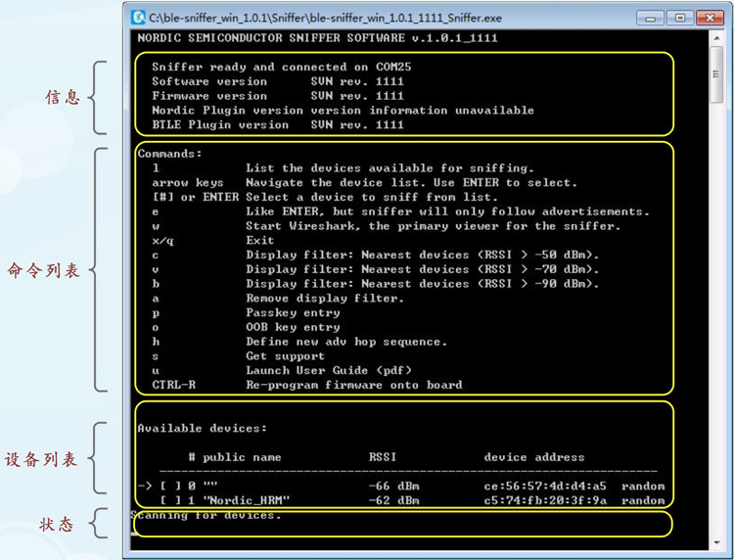Click the "Exit" command description
Viewport: 734px width, 560px height.
pos(260,240)
